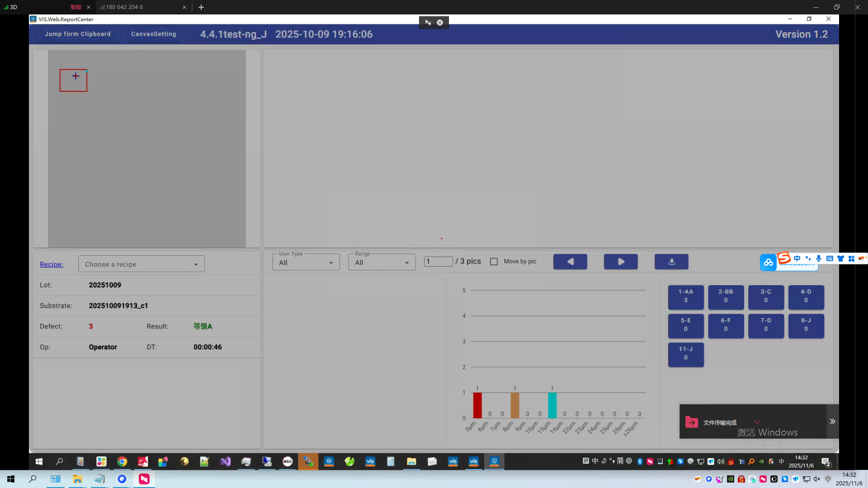
Task: Open the CanvasSetting button
Action: [x=153, y=34]
